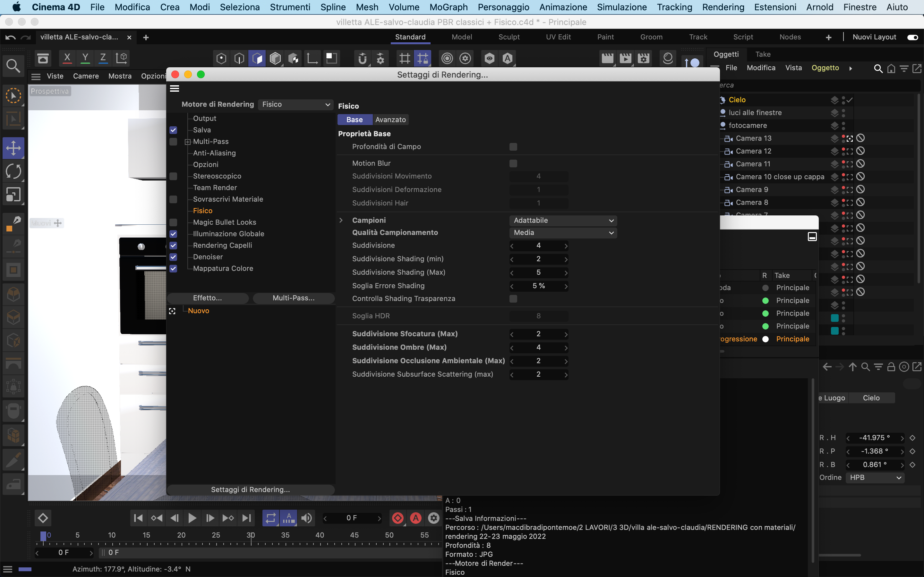
Task: Open Qualità Campionamento Media dropdown
Action: (563, 233)
